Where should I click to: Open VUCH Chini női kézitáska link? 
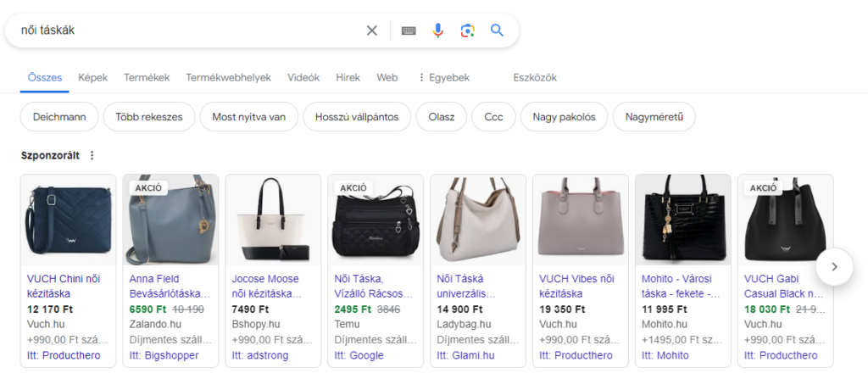point(65,284)
